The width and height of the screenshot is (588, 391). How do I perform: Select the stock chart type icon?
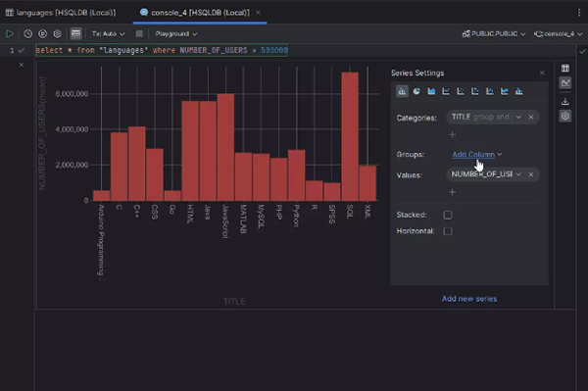pos(505,91)
